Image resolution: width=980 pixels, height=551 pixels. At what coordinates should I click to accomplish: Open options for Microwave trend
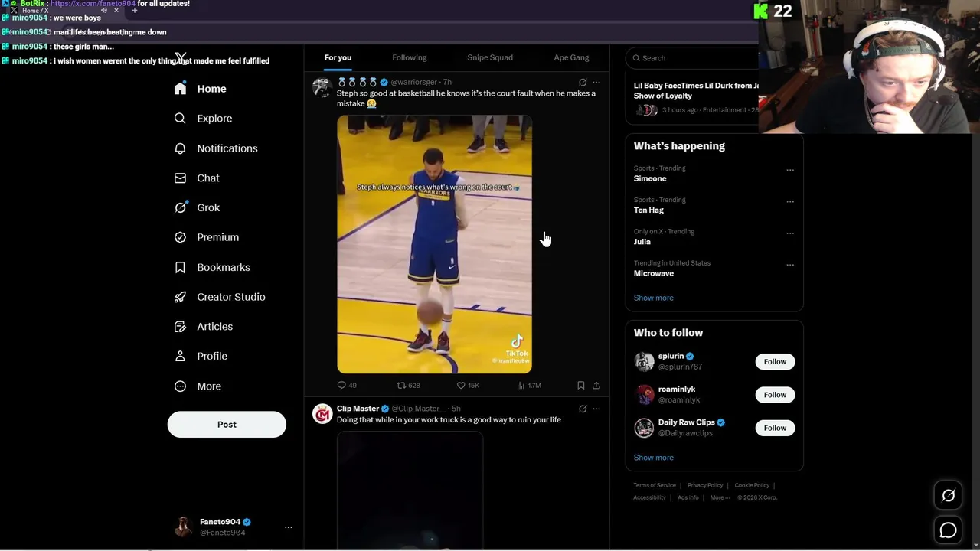(x=790, y=266)
